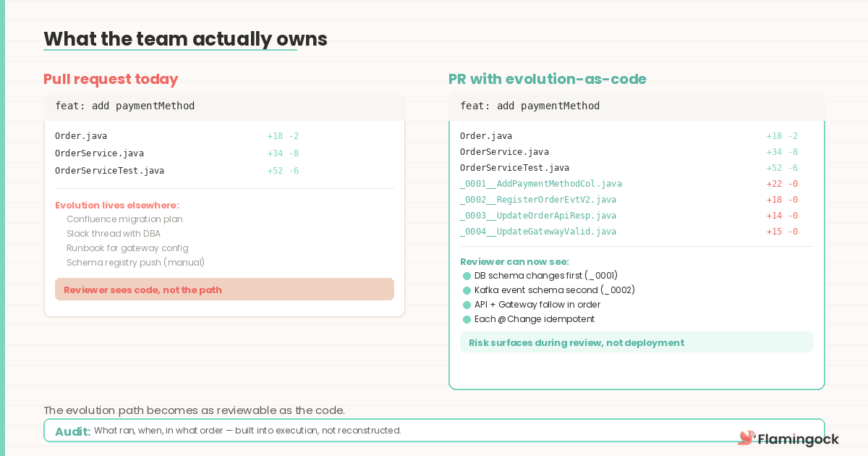Select Order.java in the evolution-as-code card

pos(486,136)
